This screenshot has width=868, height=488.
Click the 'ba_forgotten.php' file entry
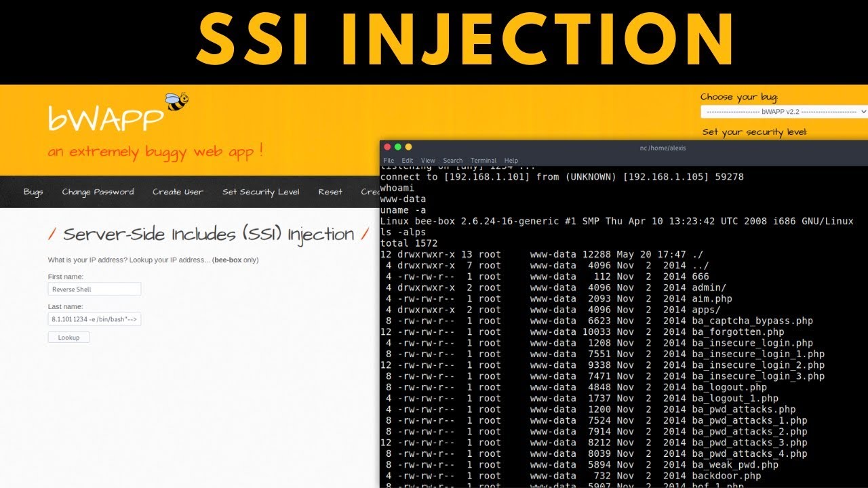click(x=738, y=332)
